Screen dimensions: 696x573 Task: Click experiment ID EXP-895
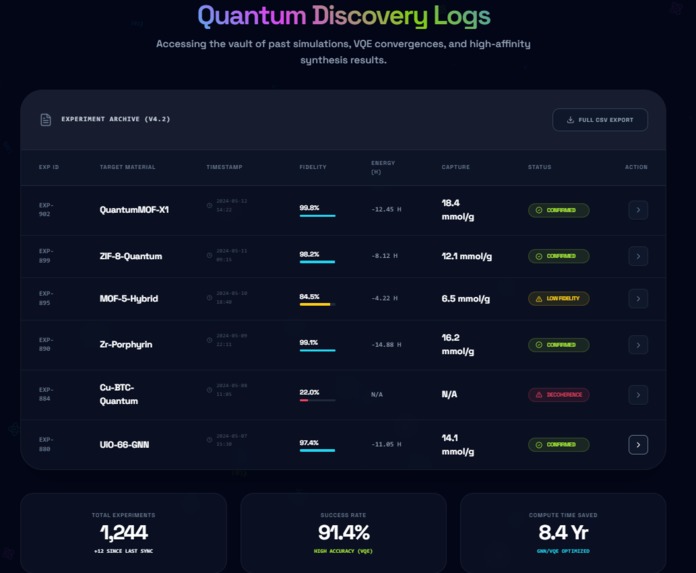pyautogui.click(x=46, y=298)
